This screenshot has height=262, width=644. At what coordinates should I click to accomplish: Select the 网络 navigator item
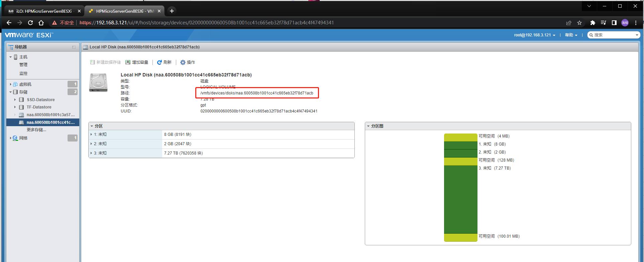[23, 138]
